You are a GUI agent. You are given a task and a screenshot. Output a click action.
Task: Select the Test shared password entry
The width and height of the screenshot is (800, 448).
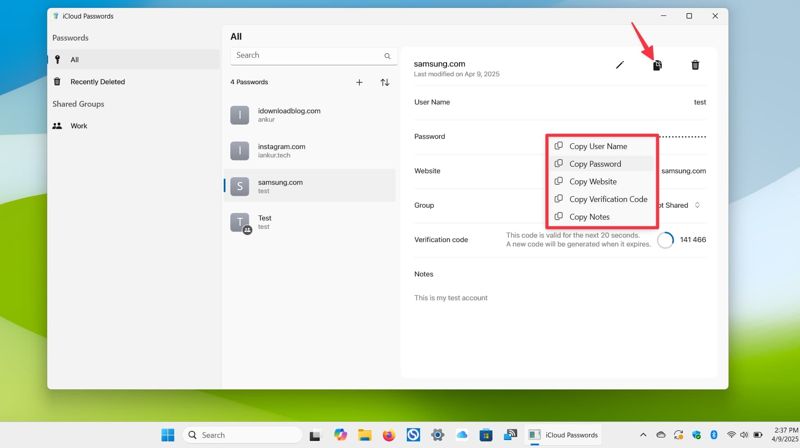310,222
